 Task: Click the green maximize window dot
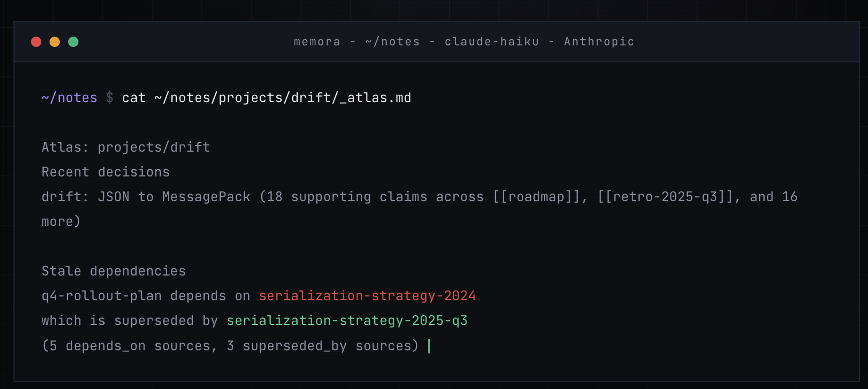(73, 42)
